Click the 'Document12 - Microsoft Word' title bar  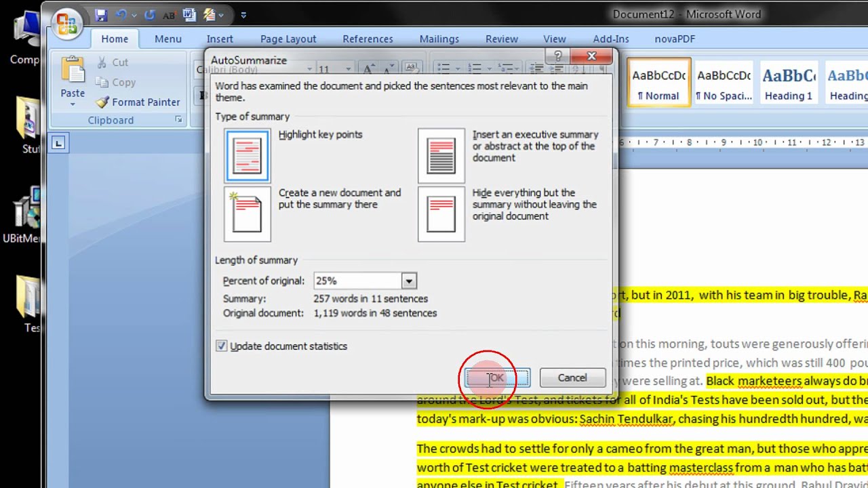tap(687, 14)
